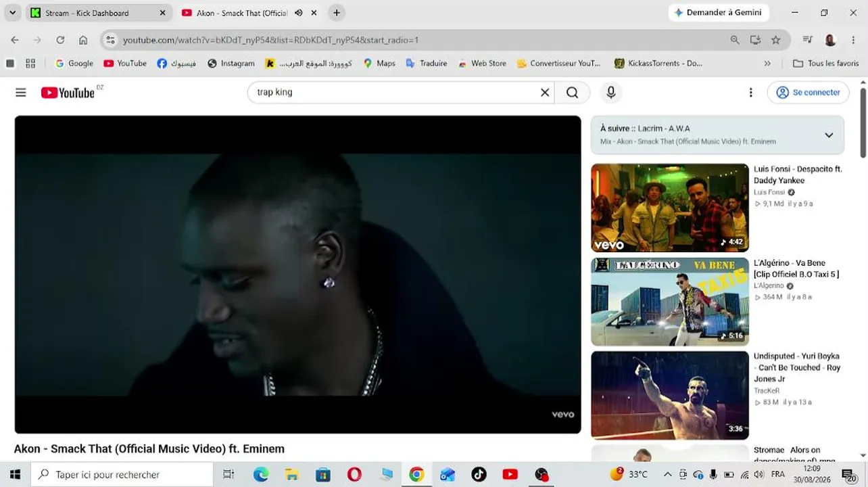Open the L'Algérino Va Bene thumbnail

click(x=670, y=302)
